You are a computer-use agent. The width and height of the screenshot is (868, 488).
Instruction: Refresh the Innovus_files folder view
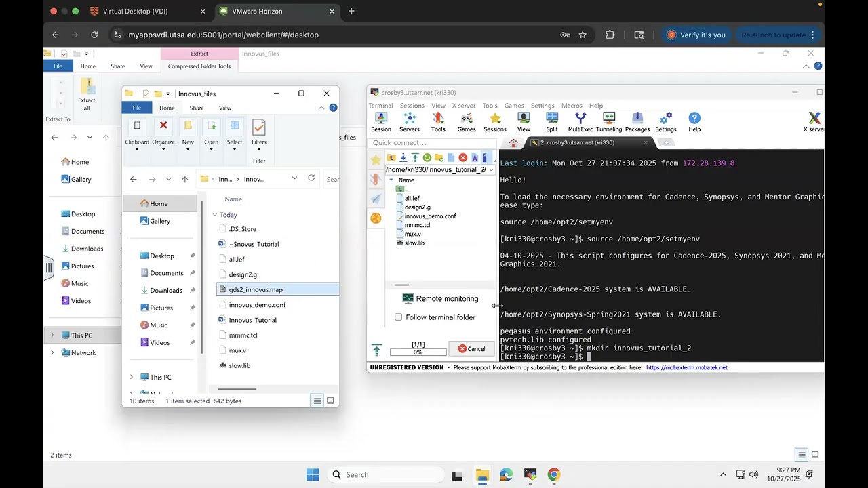click(311, 178)
